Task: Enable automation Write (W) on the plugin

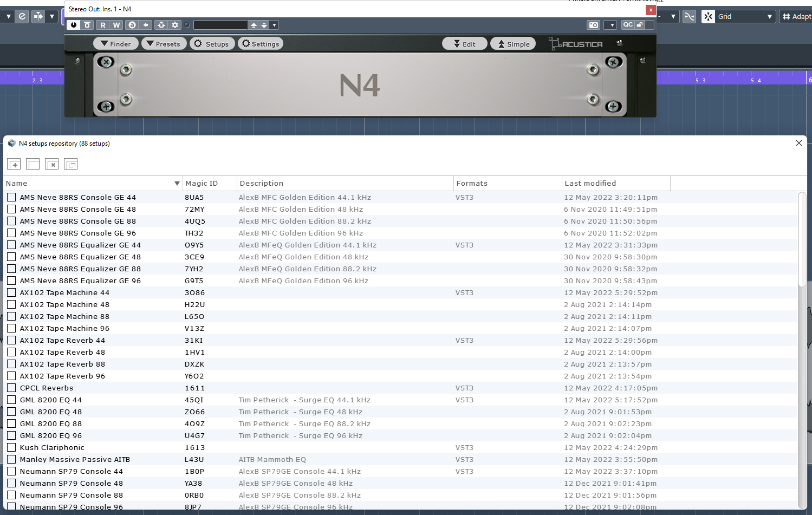Action: (x=116, y=25)
